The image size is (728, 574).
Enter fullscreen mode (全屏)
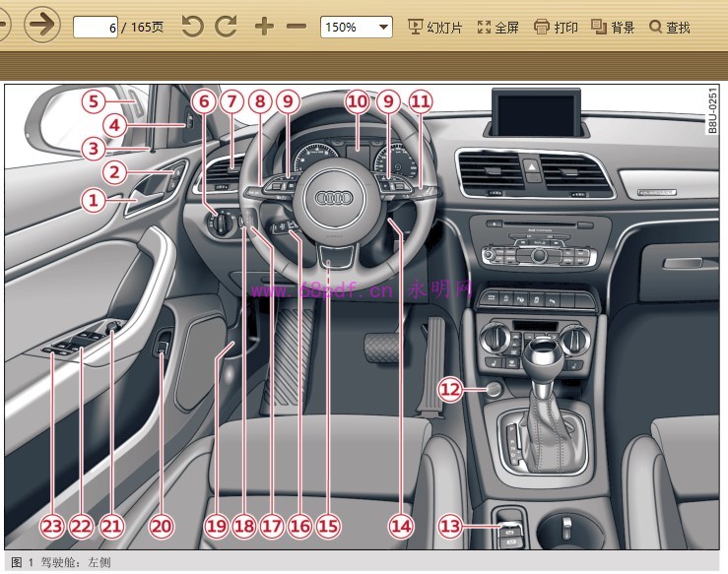[x=498, y=28]
